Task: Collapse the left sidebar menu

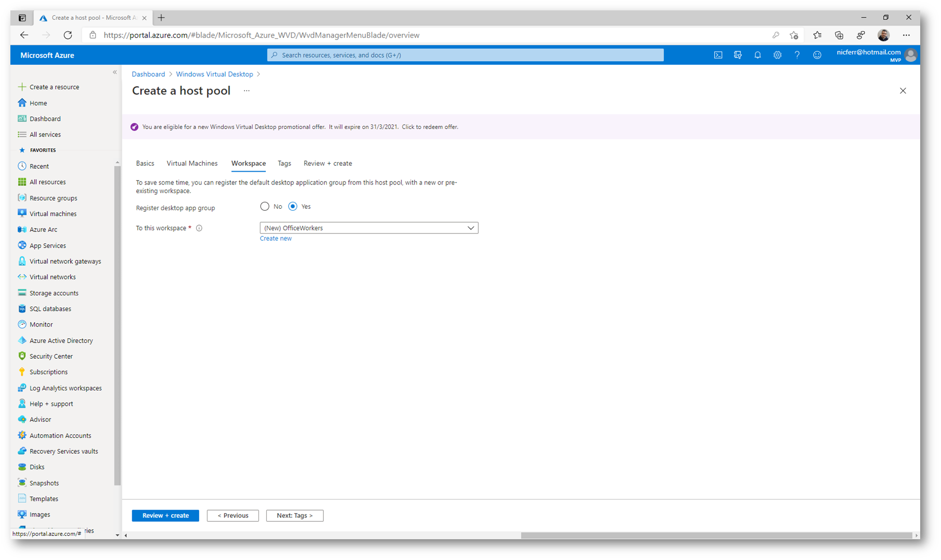Action: click(115, 72)
